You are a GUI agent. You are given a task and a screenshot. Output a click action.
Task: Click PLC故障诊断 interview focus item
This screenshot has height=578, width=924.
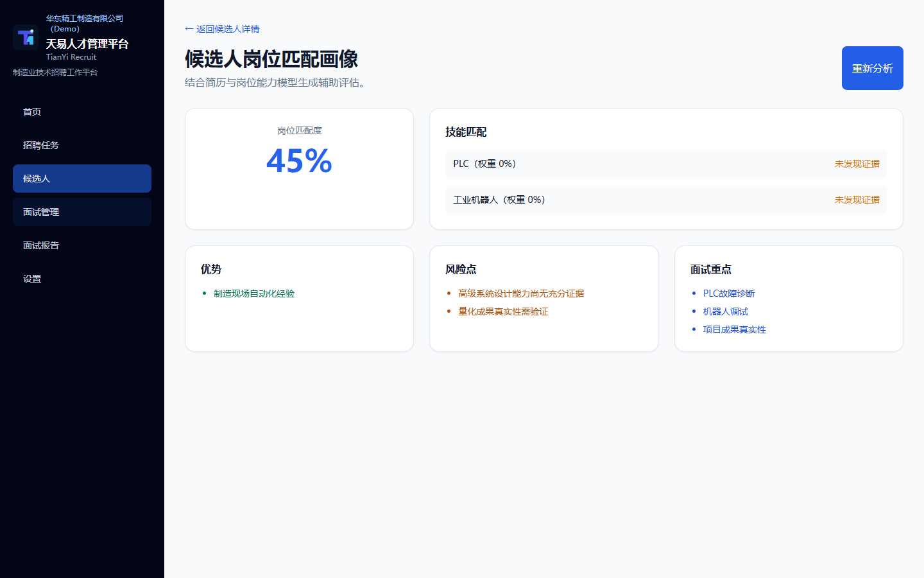tap(729, 293)
